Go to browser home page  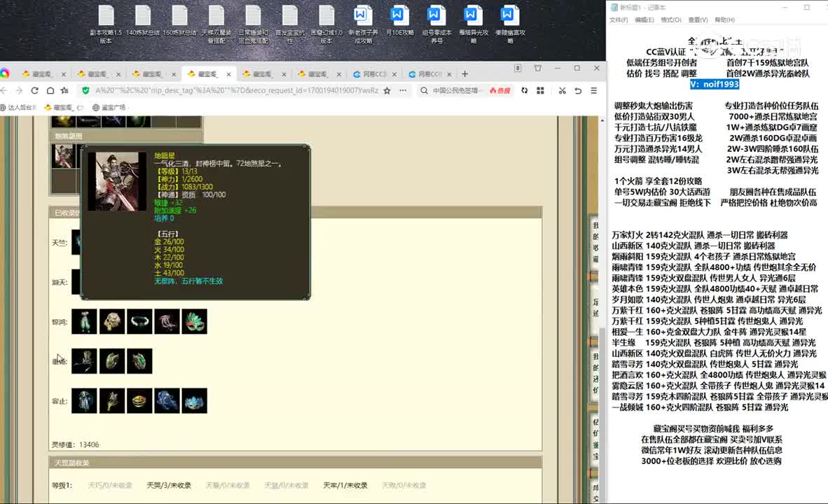(50, 91)
